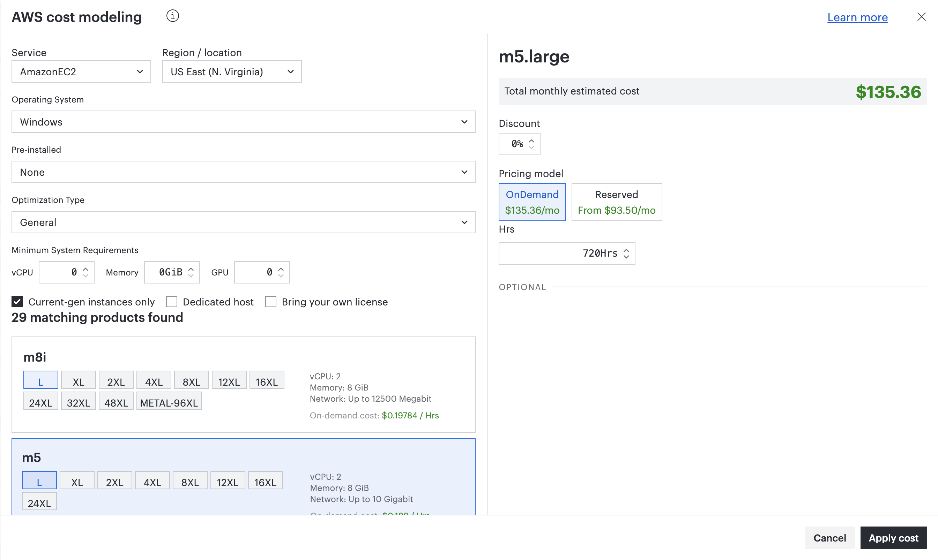Viewport: 938px width, 560px height.
Task: Select the m5 XL size
Action: tap(77, 480)
